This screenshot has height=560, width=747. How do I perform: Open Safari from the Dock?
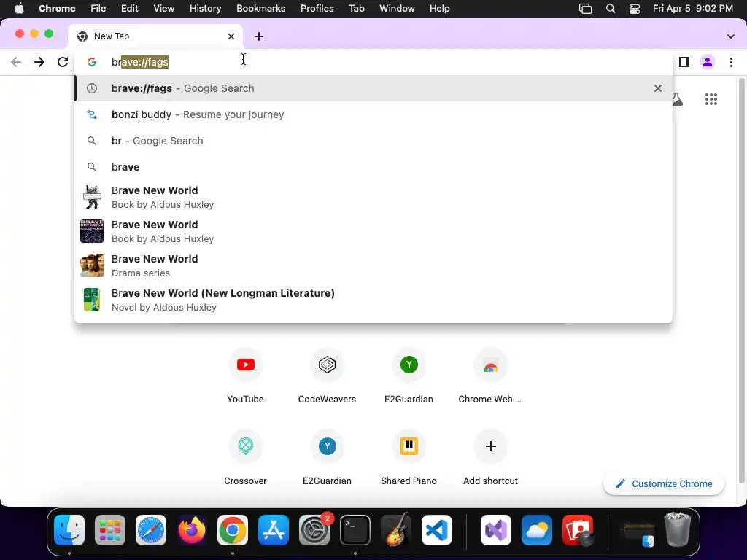pos(151,530)
